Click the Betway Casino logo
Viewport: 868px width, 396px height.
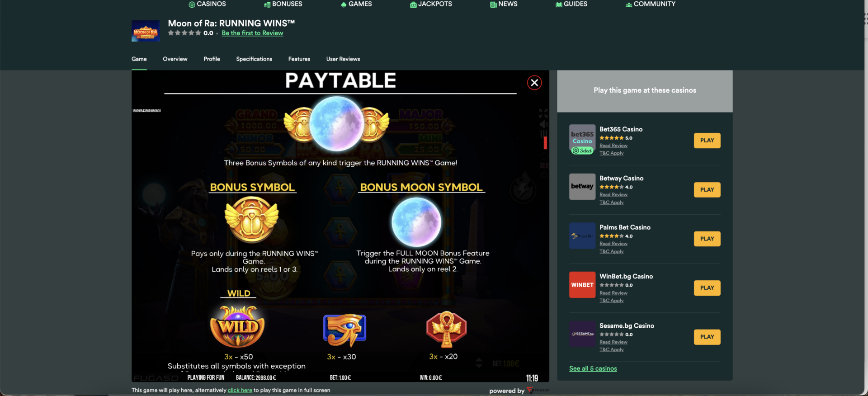582,187
